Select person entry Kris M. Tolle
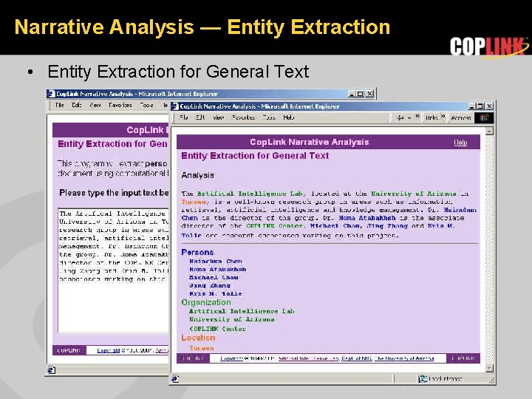The width and height of the screenshot is (532, 399). [x=216, y=294]
